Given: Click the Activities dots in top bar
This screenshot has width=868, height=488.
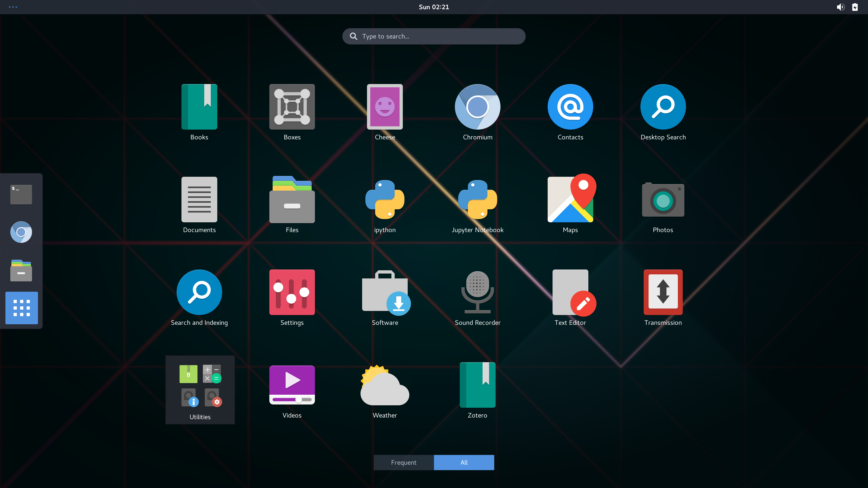Looking at the screenshot, I should (x=13, y=7).
